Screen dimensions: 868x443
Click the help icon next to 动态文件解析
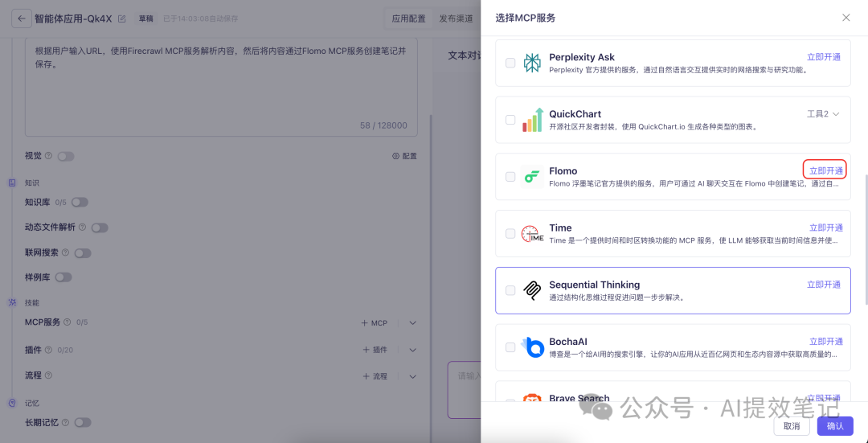click(x=83, y=227)
